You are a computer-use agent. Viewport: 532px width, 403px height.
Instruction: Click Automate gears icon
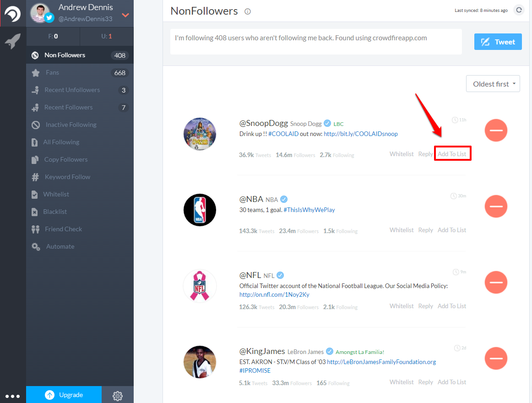(x=36, y=247)
